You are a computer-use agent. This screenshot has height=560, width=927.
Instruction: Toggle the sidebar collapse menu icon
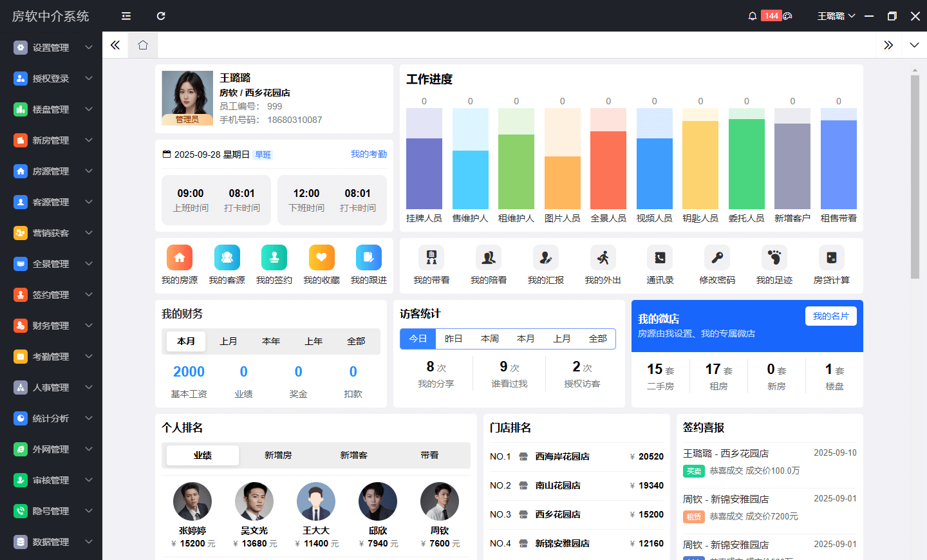[x=126, y=16]
